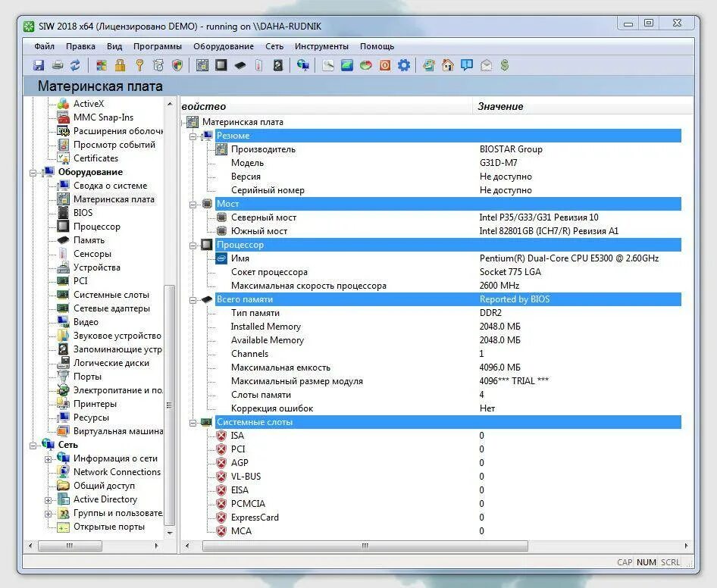Collapse the Сеть tree node
The image size is (717, 588).
click(x=33, y=446)
